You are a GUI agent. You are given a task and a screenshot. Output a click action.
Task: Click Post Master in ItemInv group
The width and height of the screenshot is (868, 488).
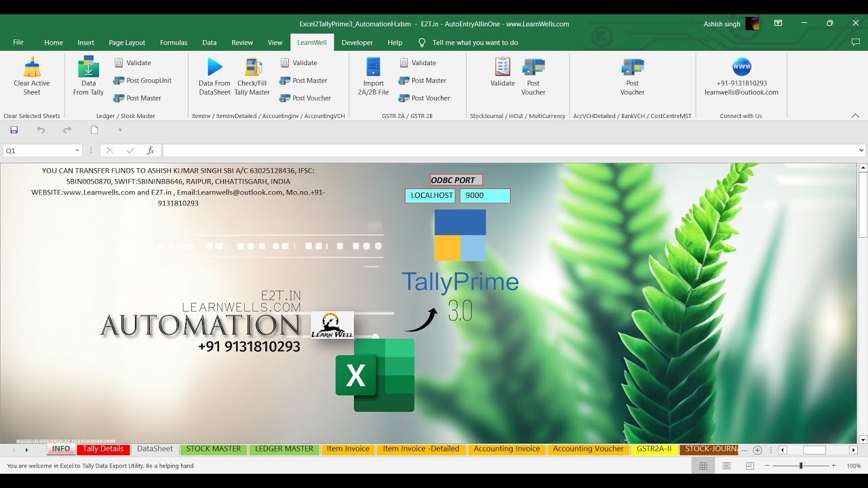click(304, 80)
